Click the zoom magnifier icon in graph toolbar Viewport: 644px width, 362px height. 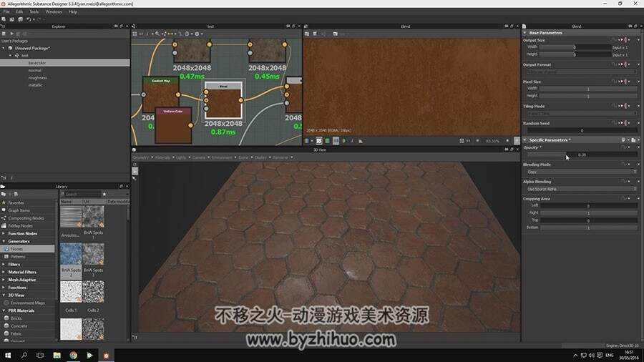(157, 34)
